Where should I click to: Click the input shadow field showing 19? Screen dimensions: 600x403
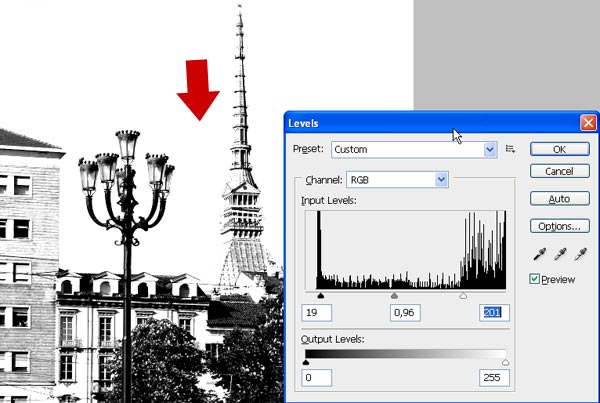(316, 313)
